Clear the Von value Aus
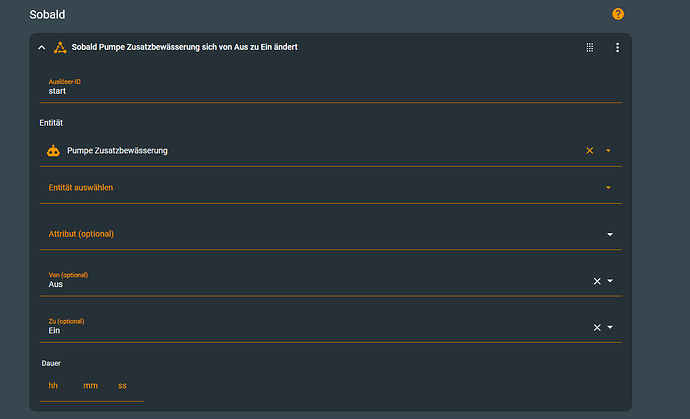Viewport: 690px width, 419px height. tap(597, 281)
